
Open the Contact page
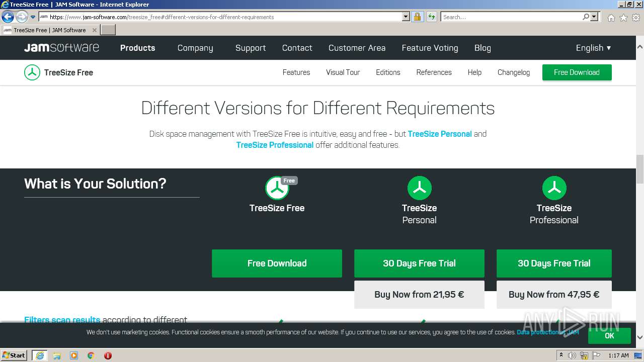point(297,48)
